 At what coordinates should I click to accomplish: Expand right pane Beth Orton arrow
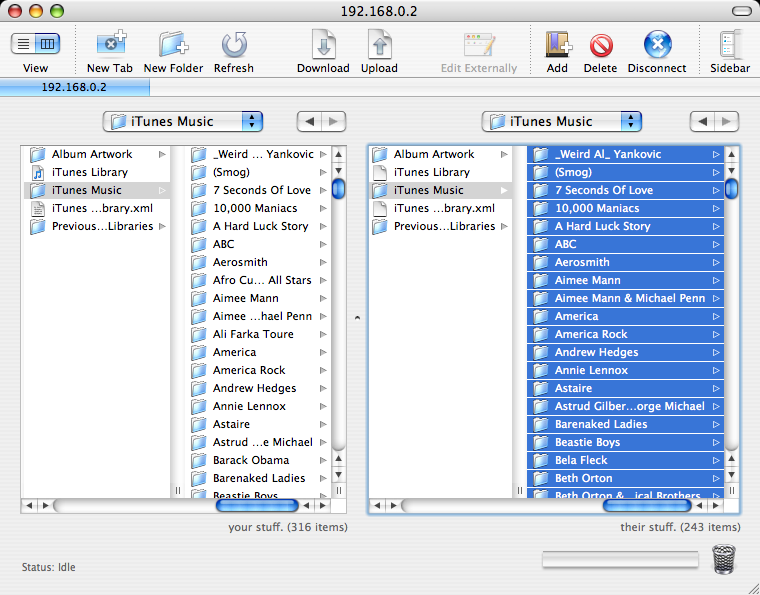click(716, 478)
